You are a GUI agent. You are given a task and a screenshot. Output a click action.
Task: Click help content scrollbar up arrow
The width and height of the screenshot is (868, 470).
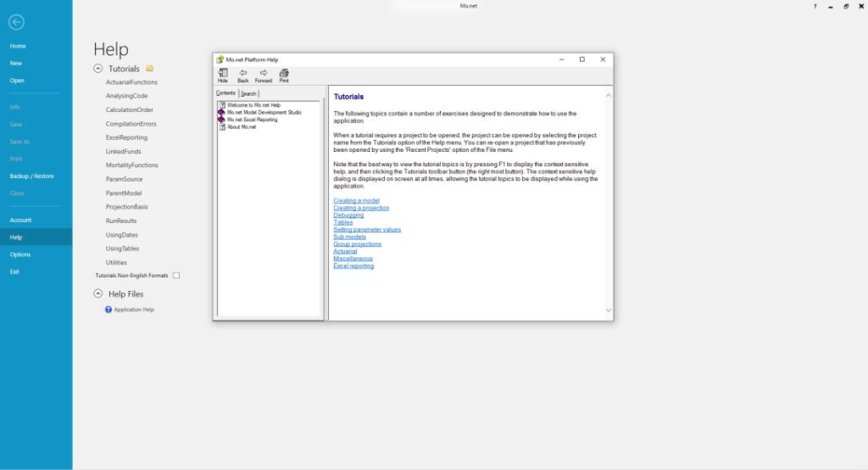tap(609, 96)
